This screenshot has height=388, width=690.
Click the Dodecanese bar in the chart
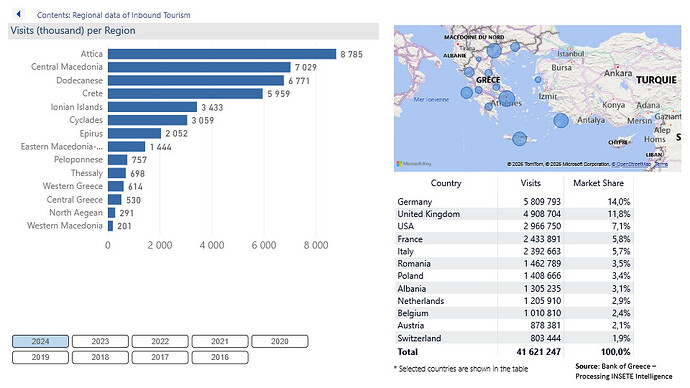point(196,81)
